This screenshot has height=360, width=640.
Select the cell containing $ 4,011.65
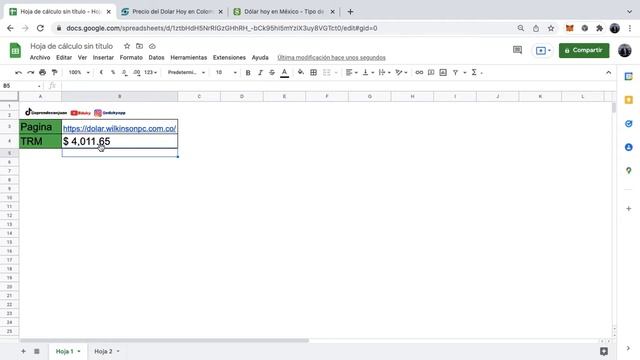[120, 141]
